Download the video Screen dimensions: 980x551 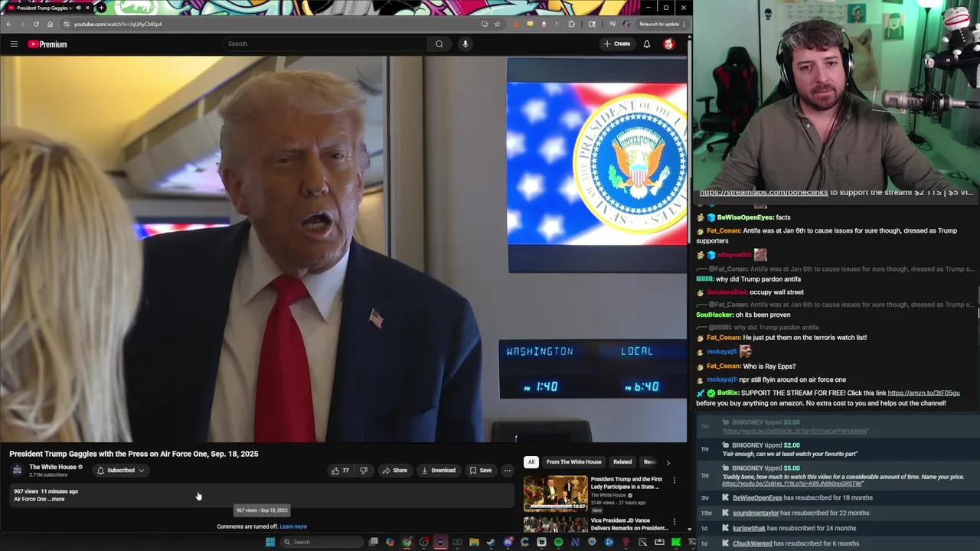[439, 471]
